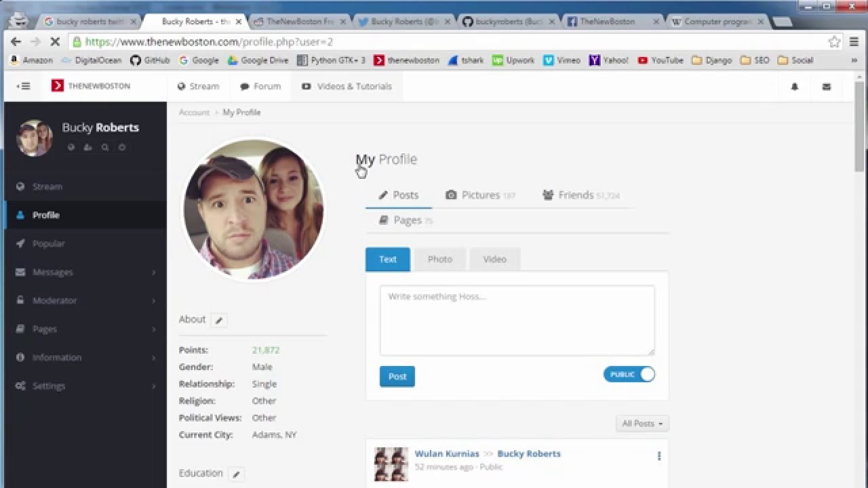Screen dimensions: 868x488
Task: Click the TheNewBoston logo in header
Action: [x=91, y=86]
